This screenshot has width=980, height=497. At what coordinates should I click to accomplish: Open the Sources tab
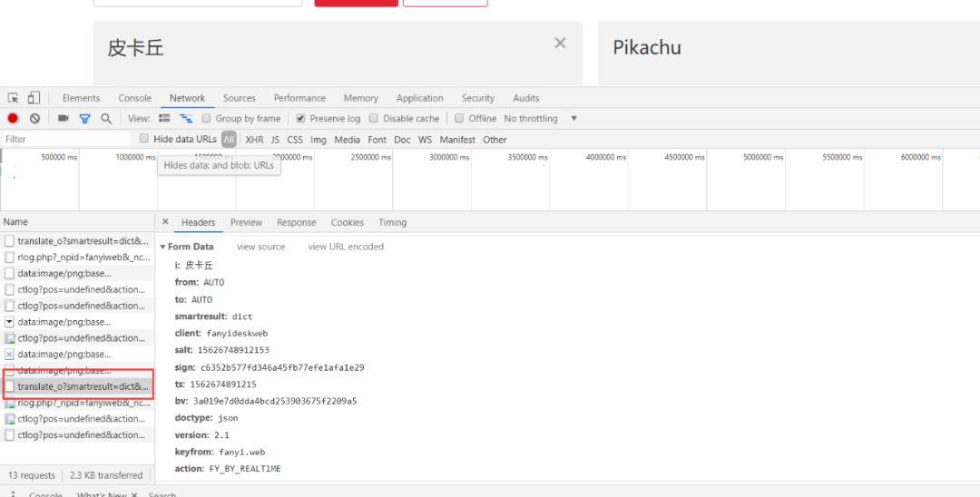click(240, 98)
